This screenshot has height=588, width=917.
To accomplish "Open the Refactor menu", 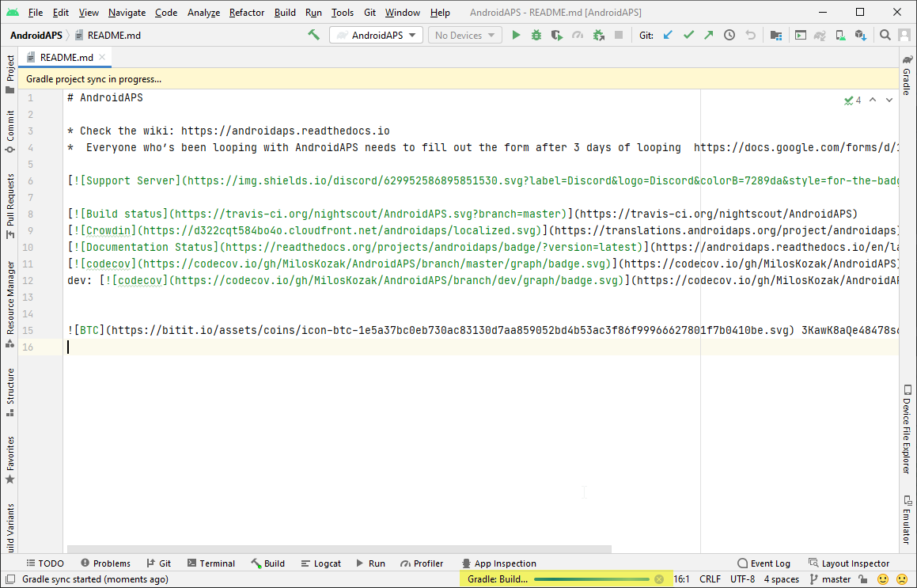I will pos(247,13).
